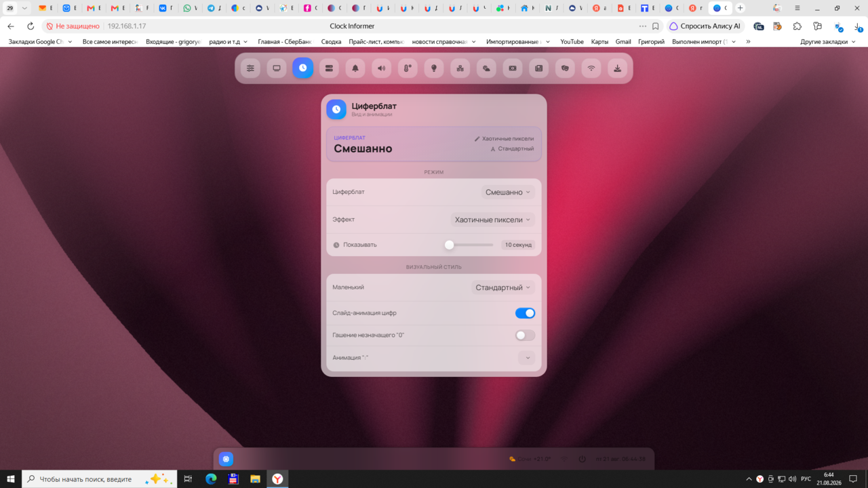Open the Григорий bookmark
Screen dimensions: 868x488
click(x=651, y=41)
